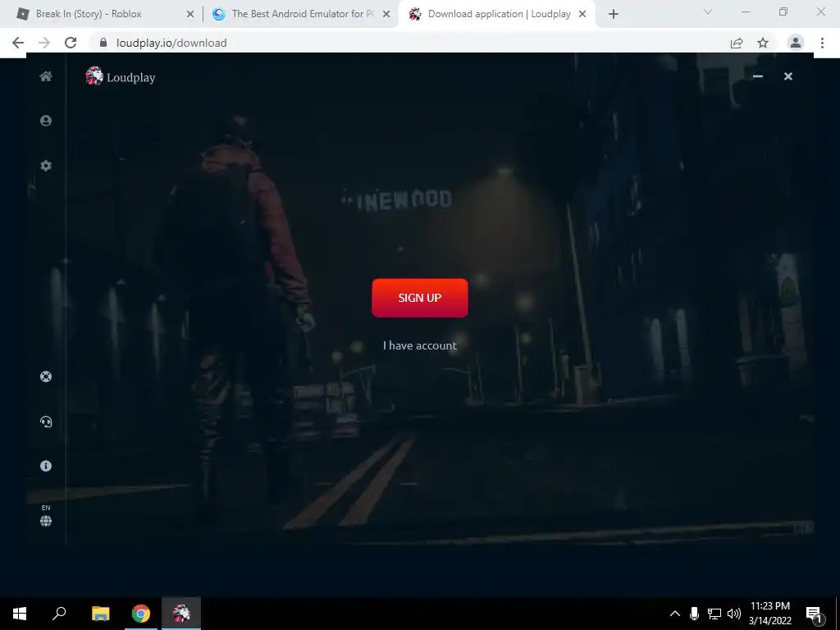Show hidden system tray icons
The width and height of the screenshot is (840, 630).
675,614
